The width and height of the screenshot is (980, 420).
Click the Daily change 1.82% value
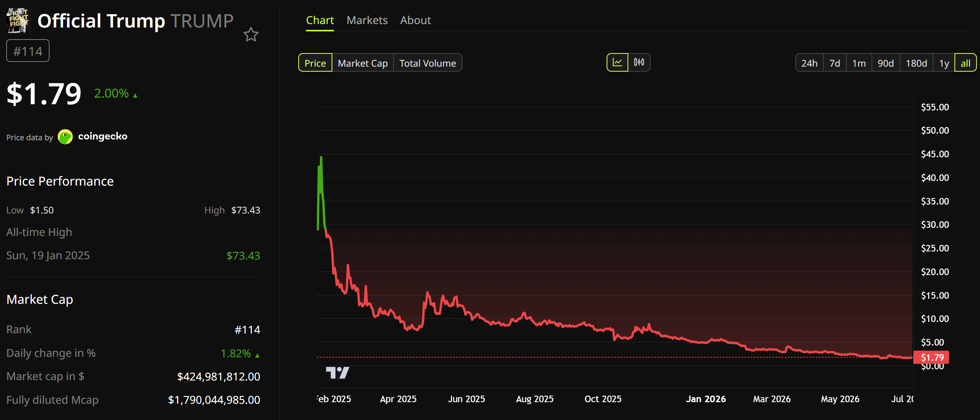click(x=240, y=353)
